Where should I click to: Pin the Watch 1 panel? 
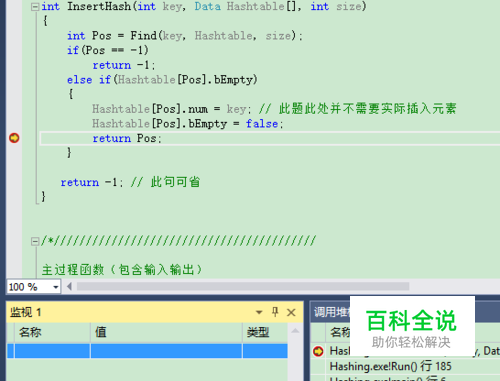click(x=275, y=312)
